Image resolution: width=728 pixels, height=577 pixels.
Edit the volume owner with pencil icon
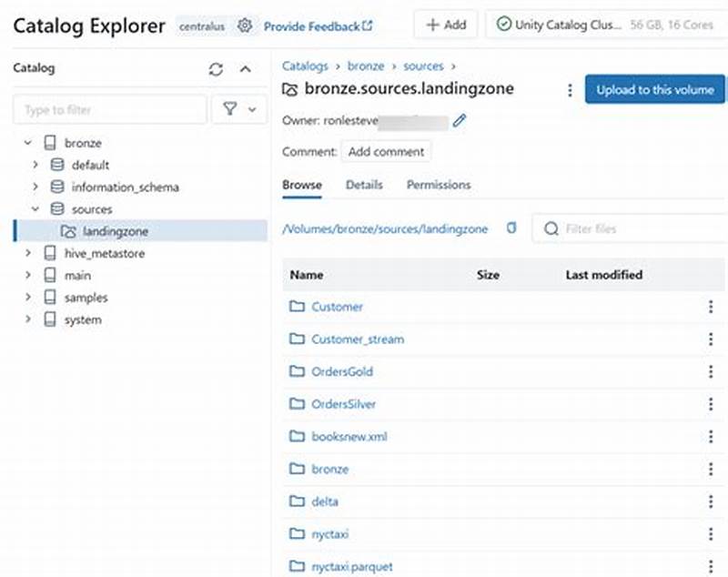459,119
